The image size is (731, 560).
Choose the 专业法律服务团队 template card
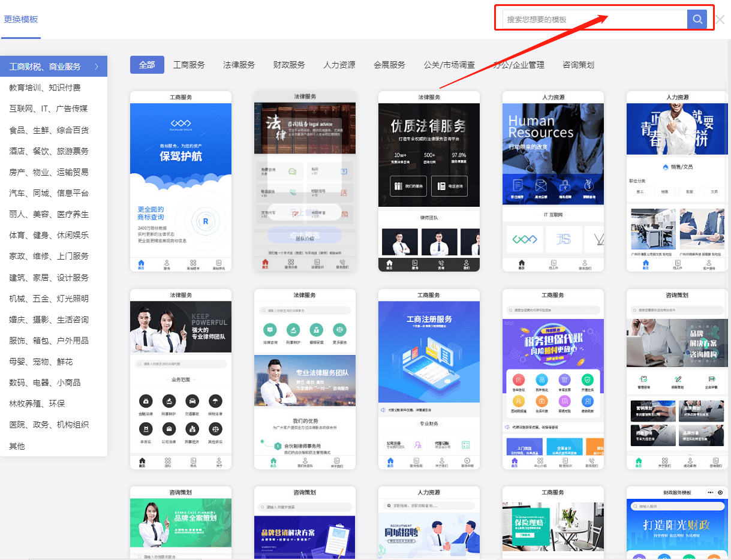(305, 379)
